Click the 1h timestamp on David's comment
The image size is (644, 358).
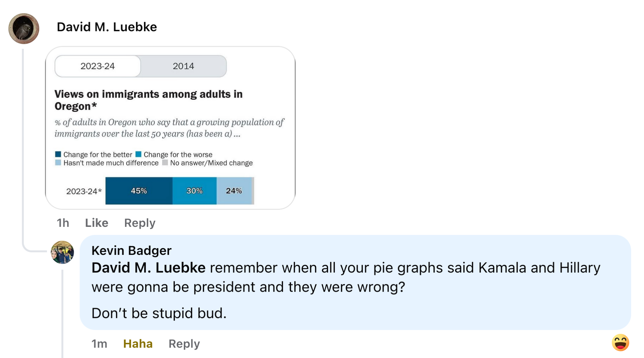(x=63, y=223)
